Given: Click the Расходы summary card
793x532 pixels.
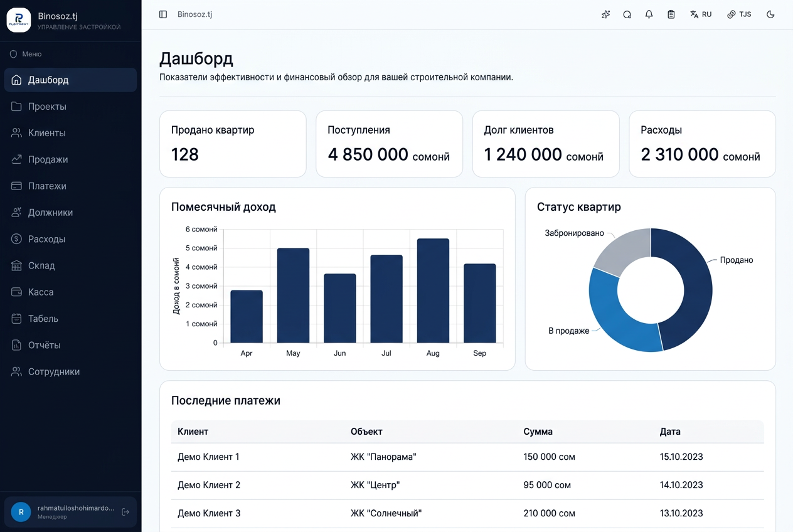Looking at the screenshot, I should point(702,144).
